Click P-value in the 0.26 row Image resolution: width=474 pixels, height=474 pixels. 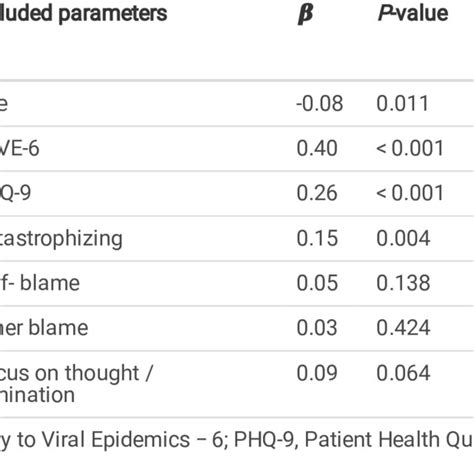pos(410,193)
